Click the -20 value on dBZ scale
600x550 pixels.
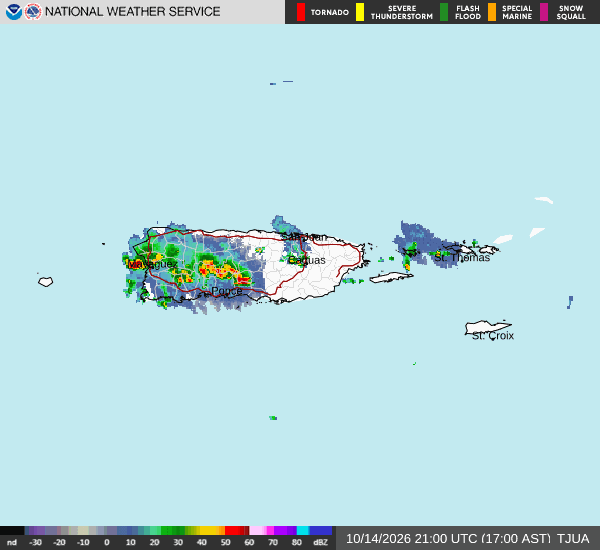59,542
